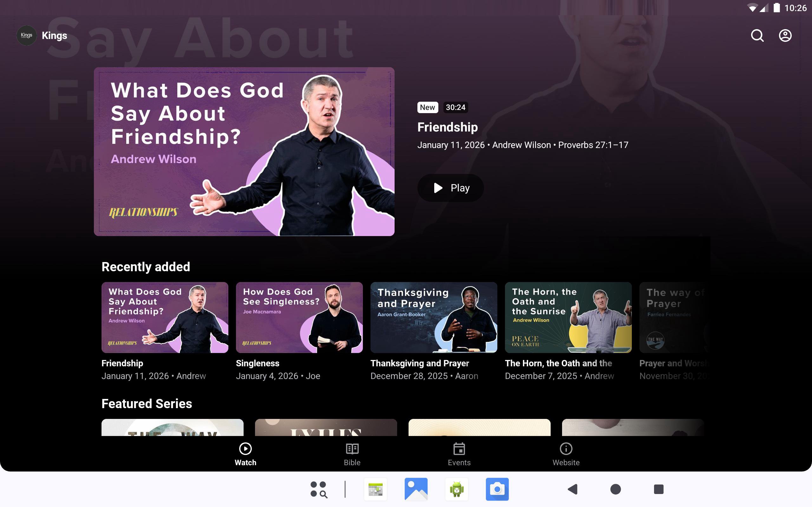Open the Exiles featured series card
Image resolution: width=812 pixels, height=507 pixels.
click(326, 427)
